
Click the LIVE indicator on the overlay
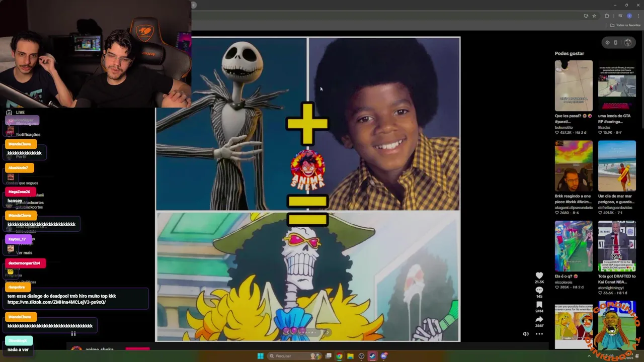[x=16, y=112]
